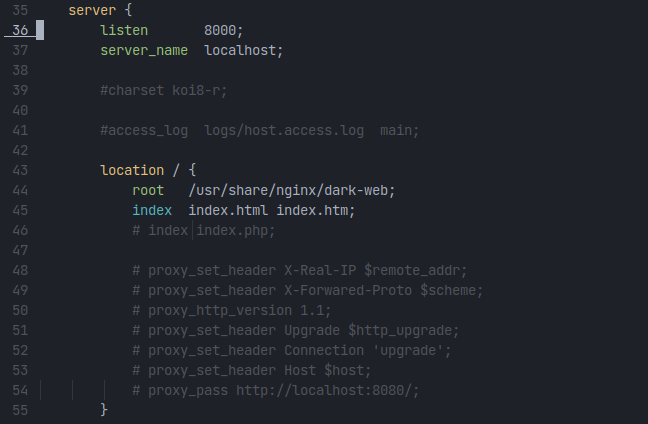The height and width of the screenshot is (424, 648).
Task: Click line number 43 in the gutter
Action: [x=20, y=170]
